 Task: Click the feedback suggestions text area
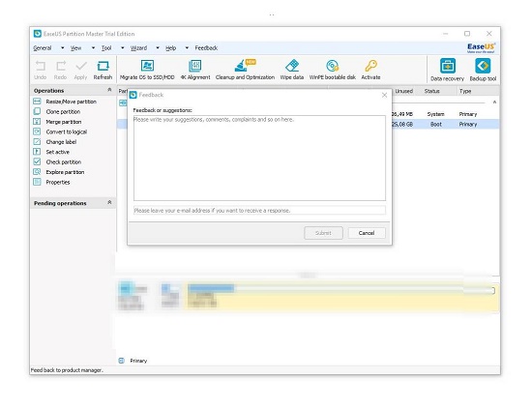click(259, 158)
